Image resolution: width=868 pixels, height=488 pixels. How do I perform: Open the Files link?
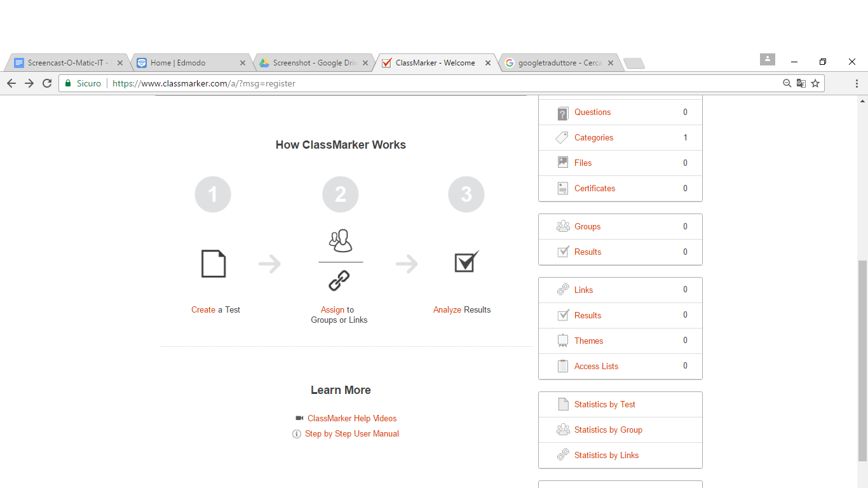(x=583, y=163)
